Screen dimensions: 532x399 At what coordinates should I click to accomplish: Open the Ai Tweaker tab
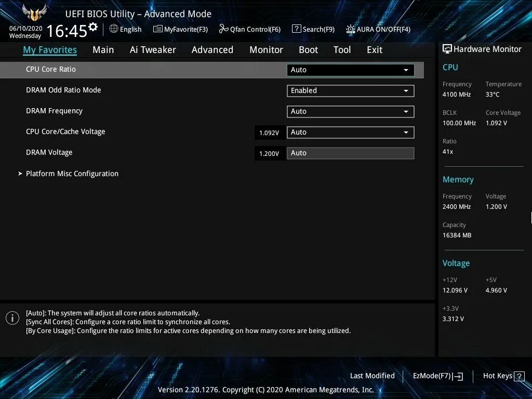(x=153, y=50)
